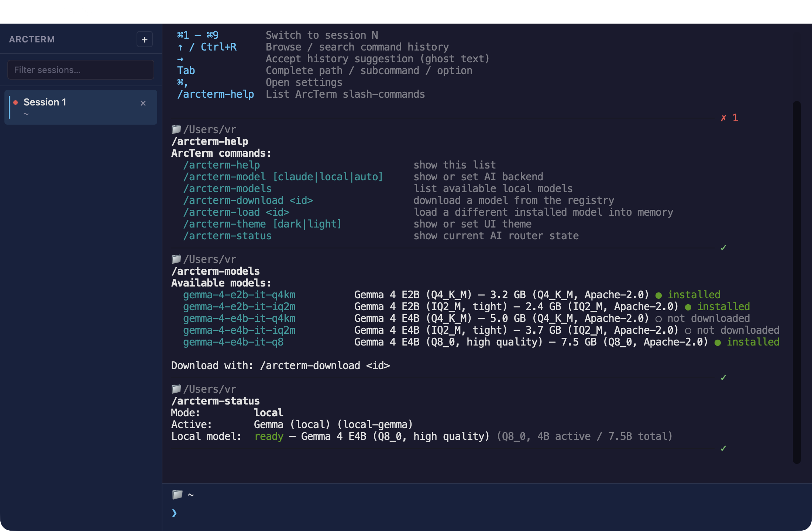
Task: Click the folder icon above the /arcterm-status command
Action: tap(176, 389)
